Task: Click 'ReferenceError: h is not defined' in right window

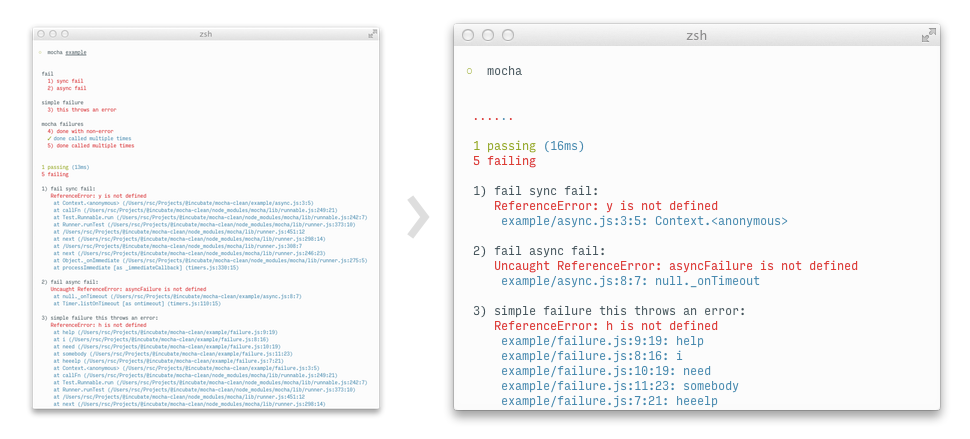Action: click(606, 326)
